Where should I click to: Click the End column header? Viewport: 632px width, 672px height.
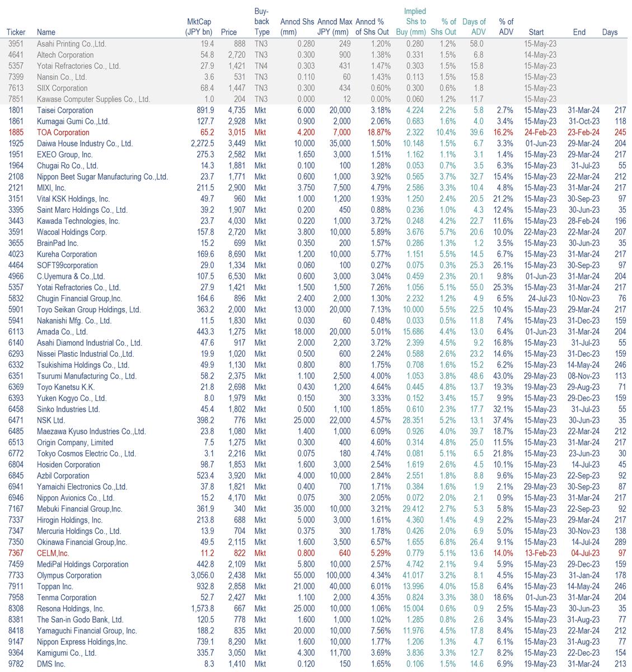click(x=579, y=32)
